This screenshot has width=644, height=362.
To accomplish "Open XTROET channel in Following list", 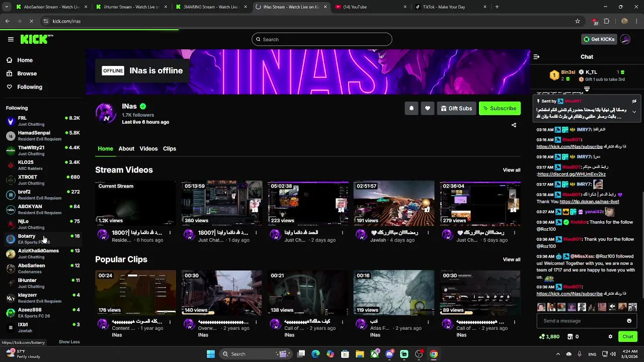I will pos(43,180).
